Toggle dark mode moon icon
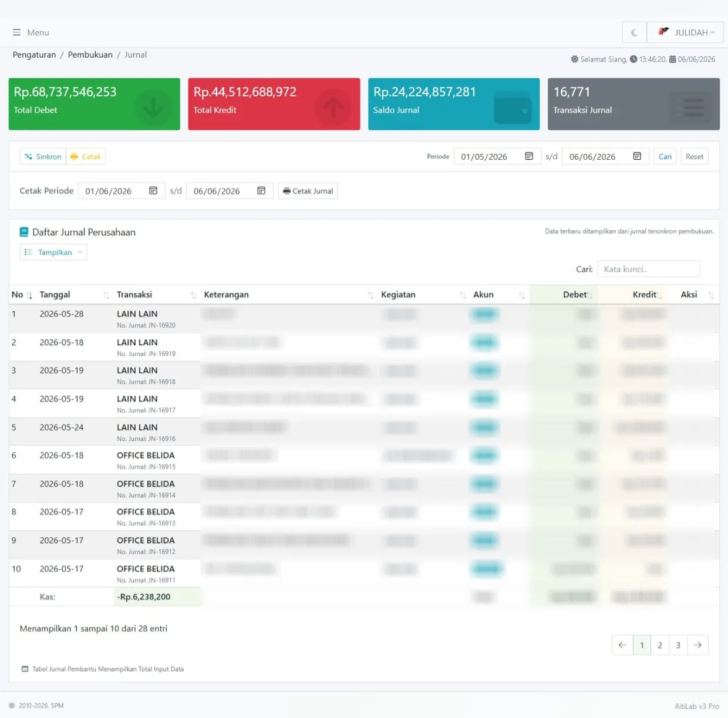Viewport: 728px width, 718px height. tap(634, 33)
